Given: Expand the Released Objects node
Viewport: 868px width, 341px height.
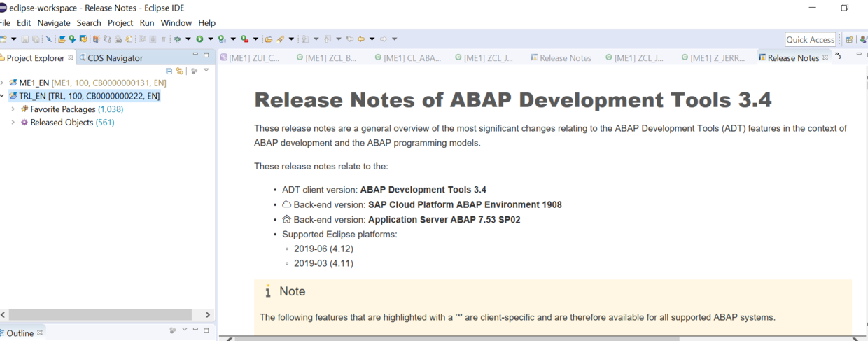Looking at the screenshot, I should (13, 123).
